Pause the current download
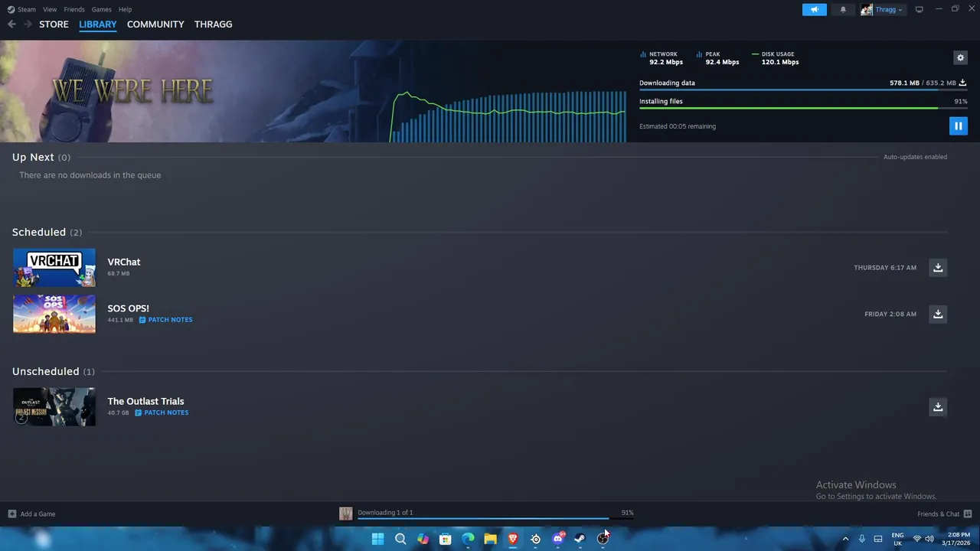This screenshot has height=551, width=980. [x=958, y=126]
